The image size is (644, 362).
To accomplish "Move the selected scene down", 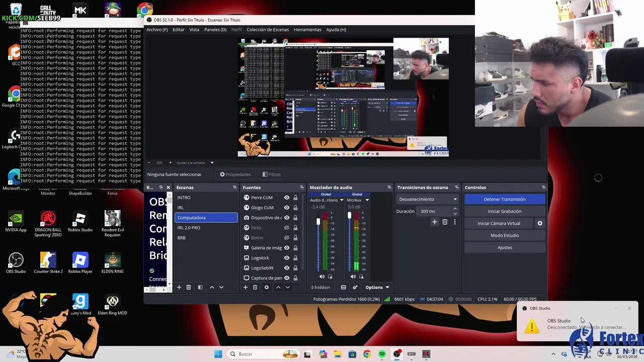I will (x=221, y=287).
